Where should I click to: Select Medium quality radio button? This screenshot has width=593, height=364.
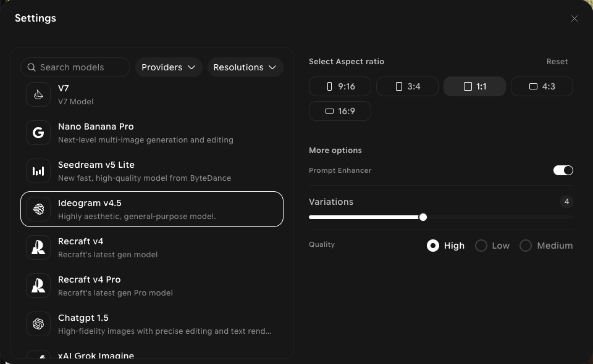pyautogui.click(x=526, y=246)
